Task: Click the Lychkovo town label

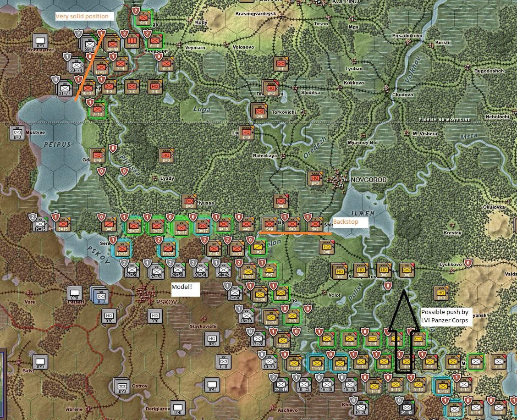Action: (x=451, y=264)
